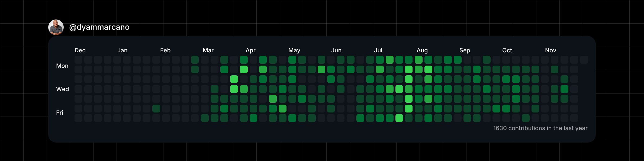Click the Aug month label

click(x=422, y=50)
